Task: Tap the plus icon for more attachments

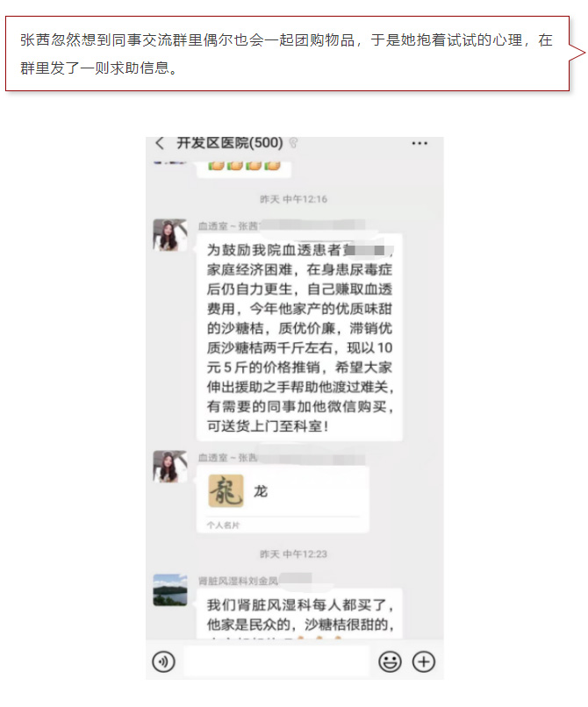Action: pyautogui.click(x=424, y=661)
